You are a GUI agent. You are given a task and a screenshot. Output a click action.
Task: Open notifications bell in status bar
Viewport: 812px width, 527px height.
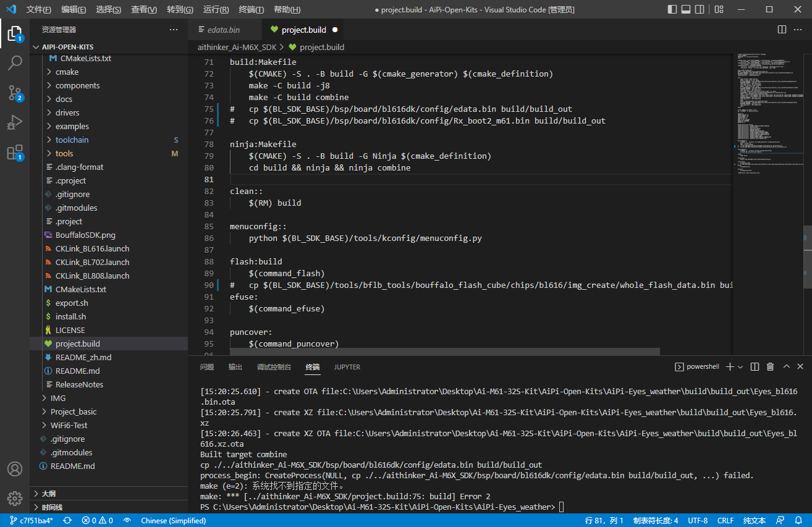(800, 520)
